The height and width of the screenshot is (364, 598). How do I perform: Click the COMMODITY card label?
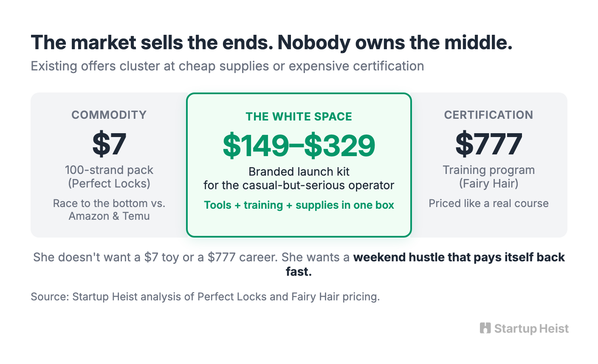[x=109, y=115]
